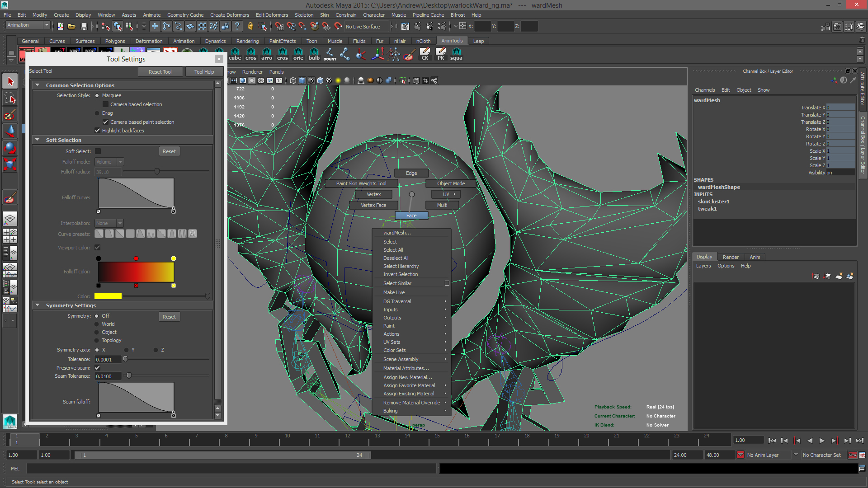Activate the Paint Selection tool
This screenshot has height=488, width=868.
[x=10, y=114]
